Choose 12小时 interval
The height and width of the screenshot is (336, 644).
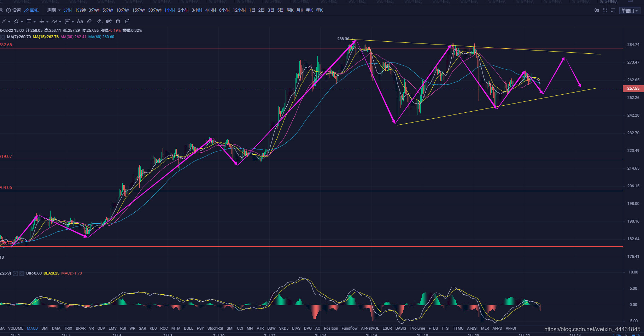pyautogui.click(x=239, y=10)
